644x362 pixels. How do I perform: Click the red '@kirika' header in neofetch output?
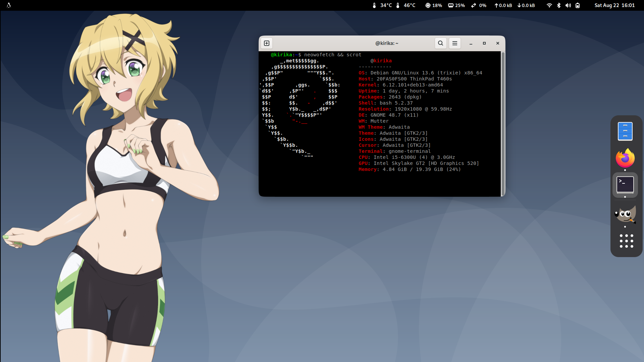click(x=381, y=61)
